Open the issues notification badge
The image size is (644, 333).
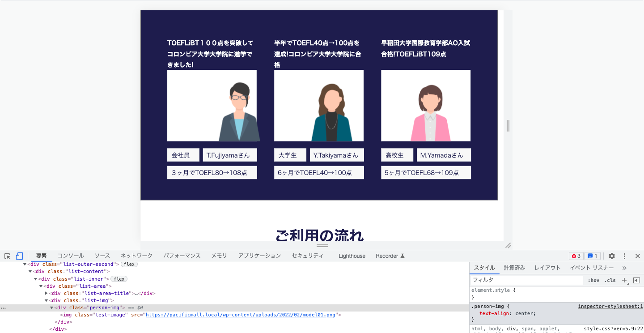(x=593, y=256)
